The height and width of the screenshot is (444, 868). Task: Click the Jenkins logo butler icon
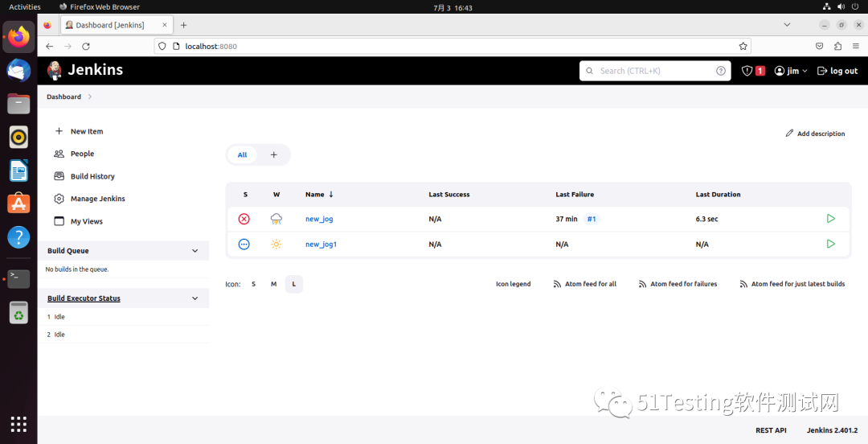pos(55,71)
